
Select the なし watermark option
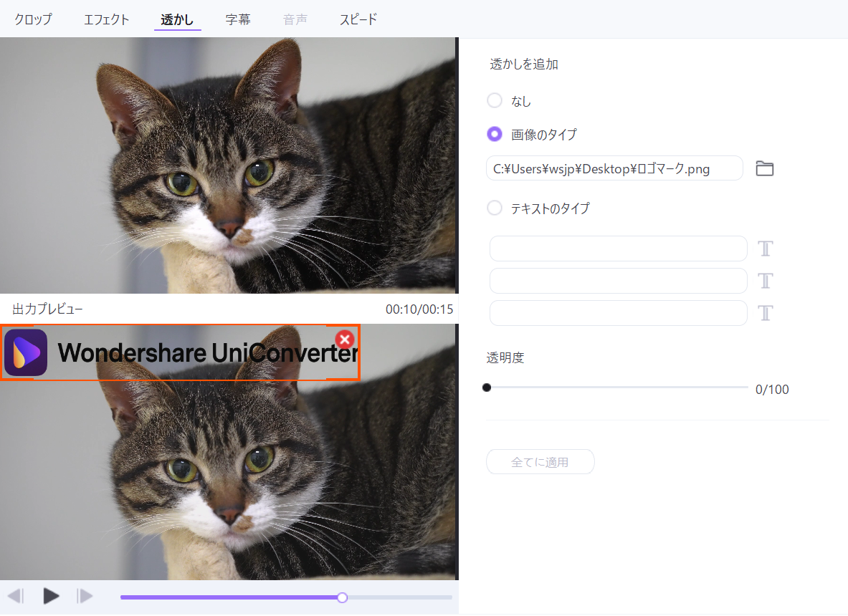pos(495,100)
